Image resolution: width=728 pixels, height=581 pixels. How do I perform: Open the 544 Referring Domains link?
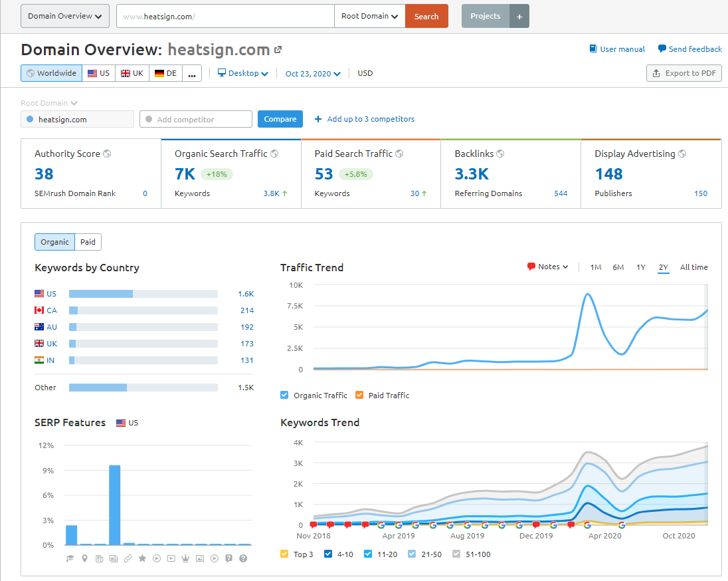point(561,193)
